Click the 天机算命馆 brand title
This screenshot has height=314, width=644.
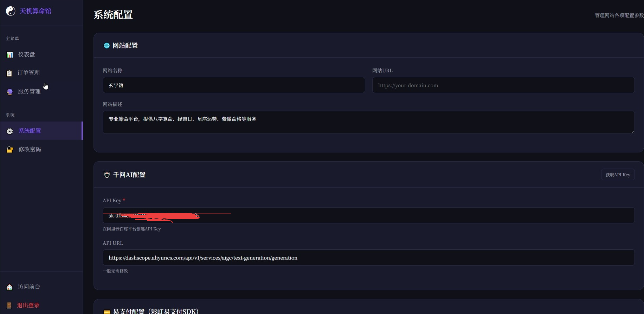point(36,11)
